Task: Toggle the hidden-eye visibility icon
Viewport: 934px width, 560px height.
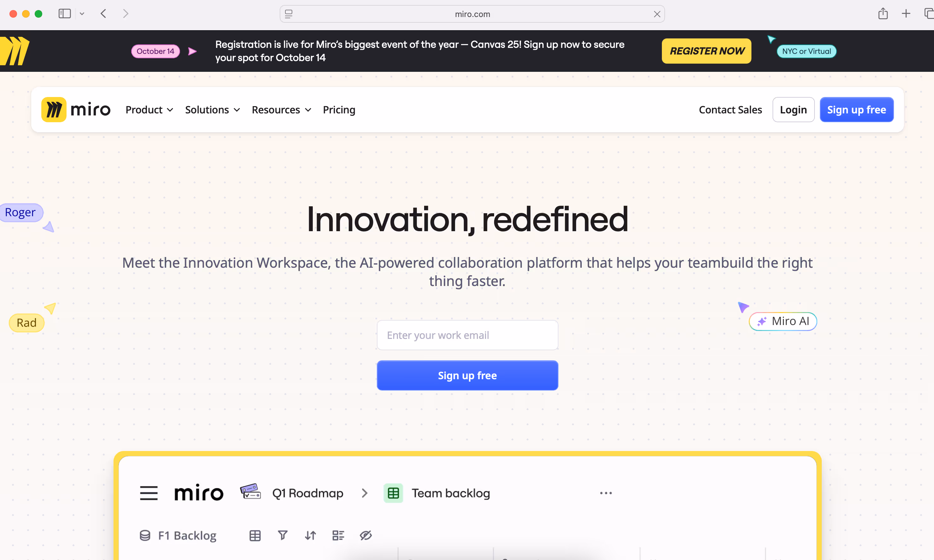Action: point(365,535)
